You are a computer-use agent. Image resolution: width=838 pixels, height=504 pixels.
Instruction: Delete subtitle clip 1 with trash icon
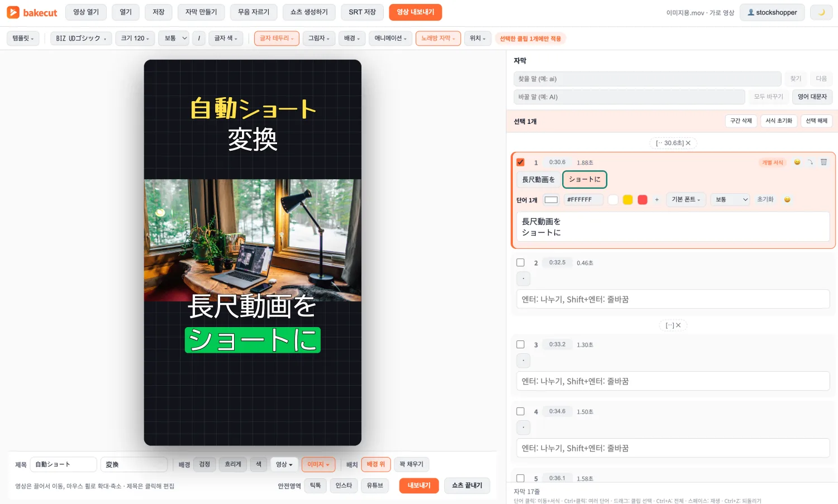pos(823,162)
